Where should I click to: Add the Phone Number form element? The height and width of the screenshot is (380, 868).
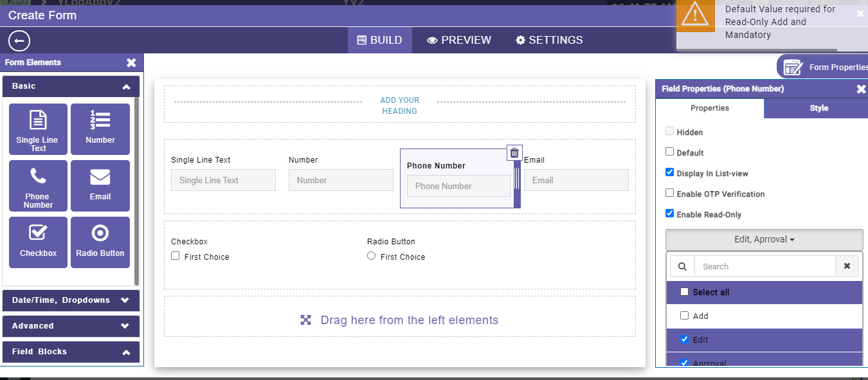pos(38,186)
